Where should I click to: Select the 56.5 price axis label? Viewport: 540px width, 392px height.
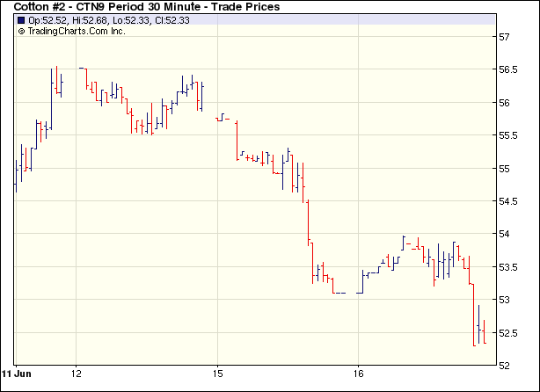508,70
